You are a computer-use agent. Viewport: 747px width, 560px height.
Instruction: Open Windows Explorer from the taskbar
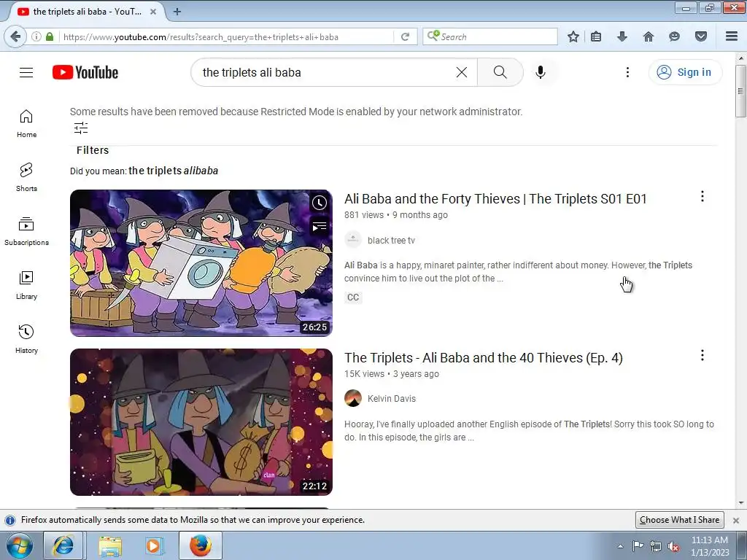[110, 545]
